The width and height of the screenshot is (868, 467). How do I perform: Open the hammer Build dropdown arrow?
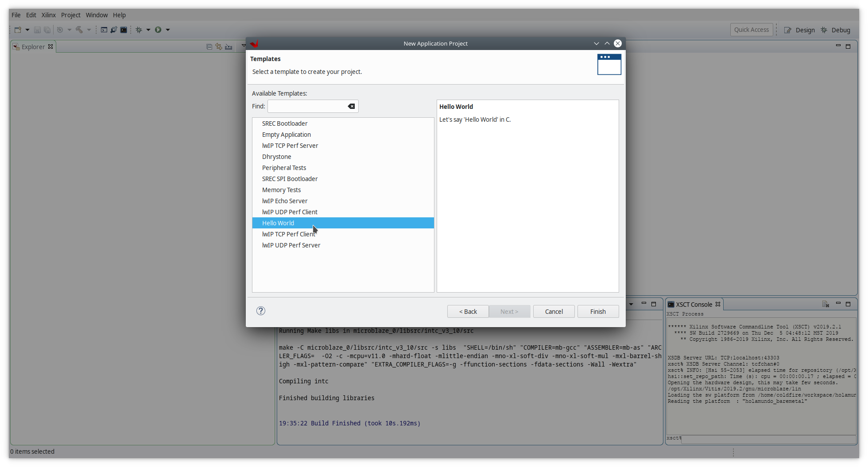tap(89, 30)
